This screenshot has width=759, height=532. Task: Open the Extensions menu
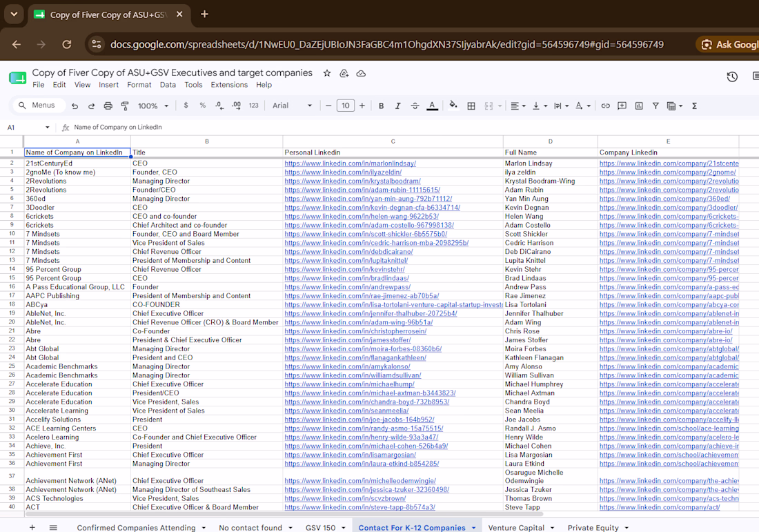point(229,85)
